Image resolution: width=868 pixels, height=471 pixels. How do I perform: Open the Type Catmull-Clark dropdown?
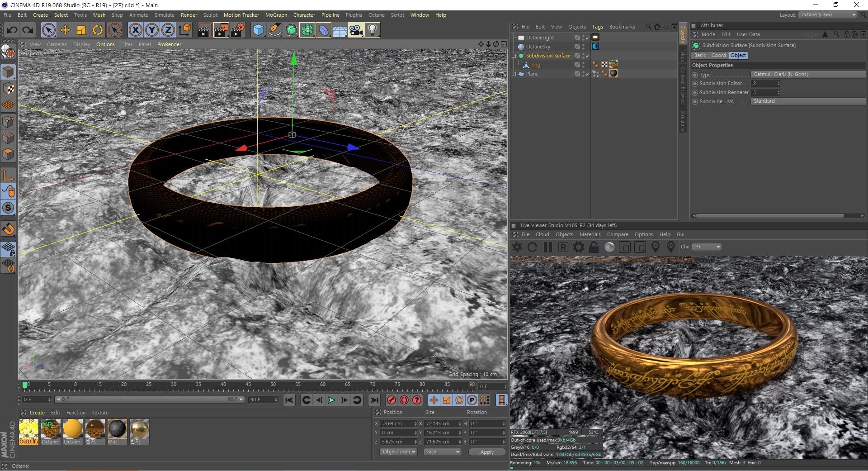(808, 75)
